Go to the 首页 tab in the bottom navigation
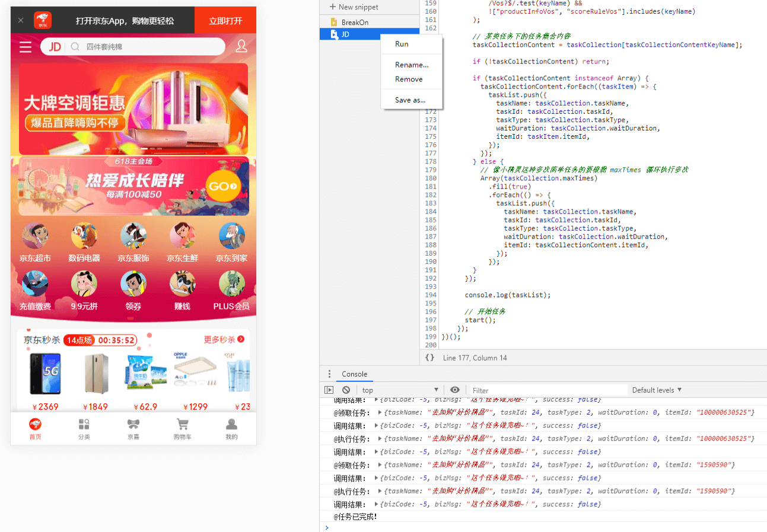767x532 pixels. (35, 429)
